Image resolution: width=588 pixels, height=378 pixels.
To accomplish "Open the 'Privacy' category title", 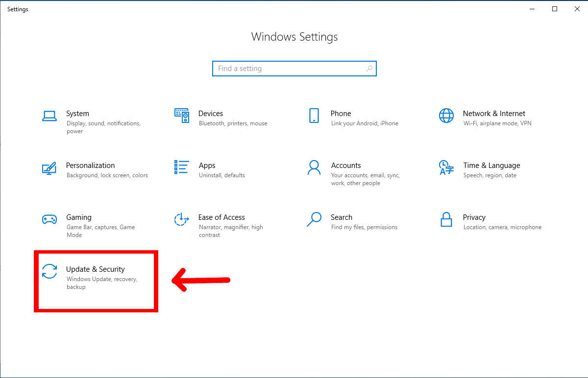I will coord(474,217).
